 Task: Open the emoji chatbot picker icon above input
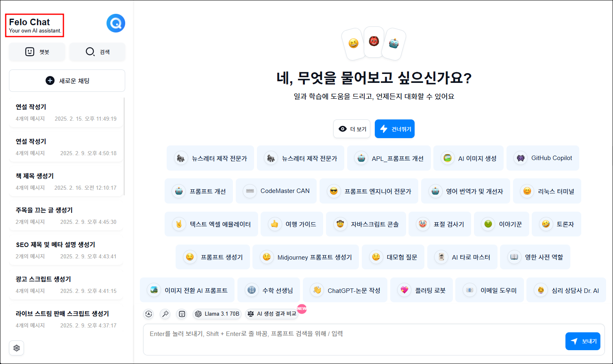click(182, 314)
